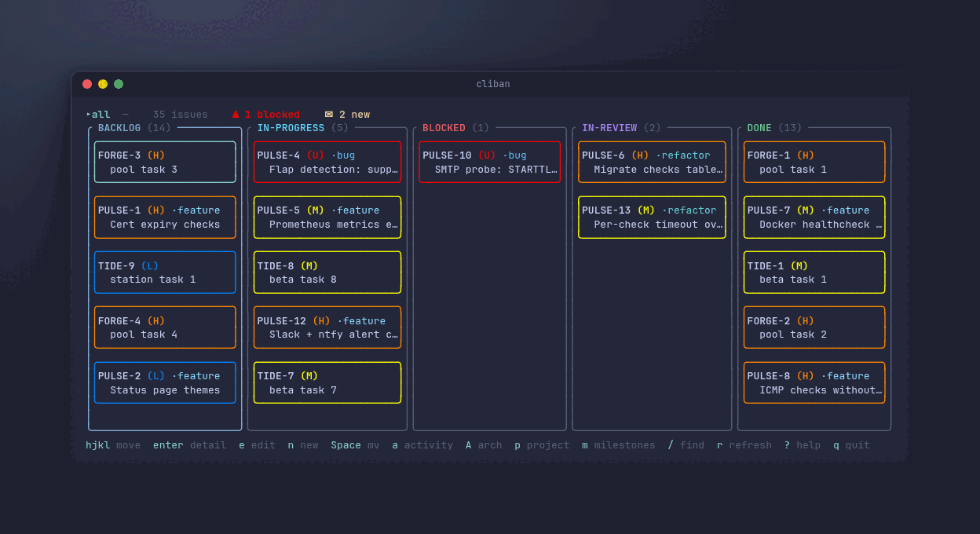Open the PULSE-8 ICMP checks card
Image resolution: width=980 pixels, height=534 pixels.
pos(814,382)
